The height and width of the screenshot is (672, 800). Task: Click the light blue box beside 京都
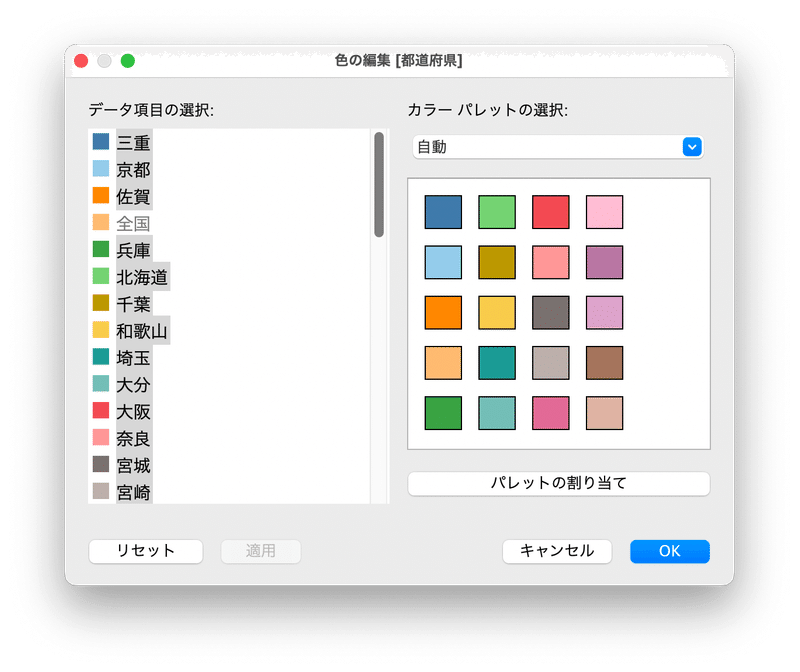point(101,168)
